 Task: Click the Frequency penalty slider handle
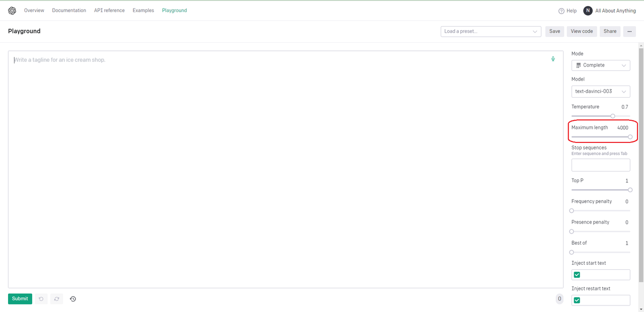click(x=572, y=211)
